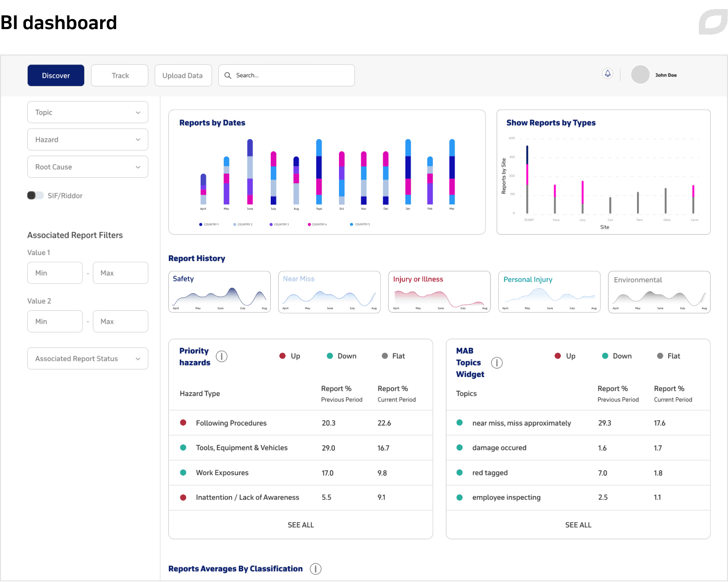This screenshot has height=582, width=728.
Task: Click the search magnifier icon
Action: [x=228, y=75]
